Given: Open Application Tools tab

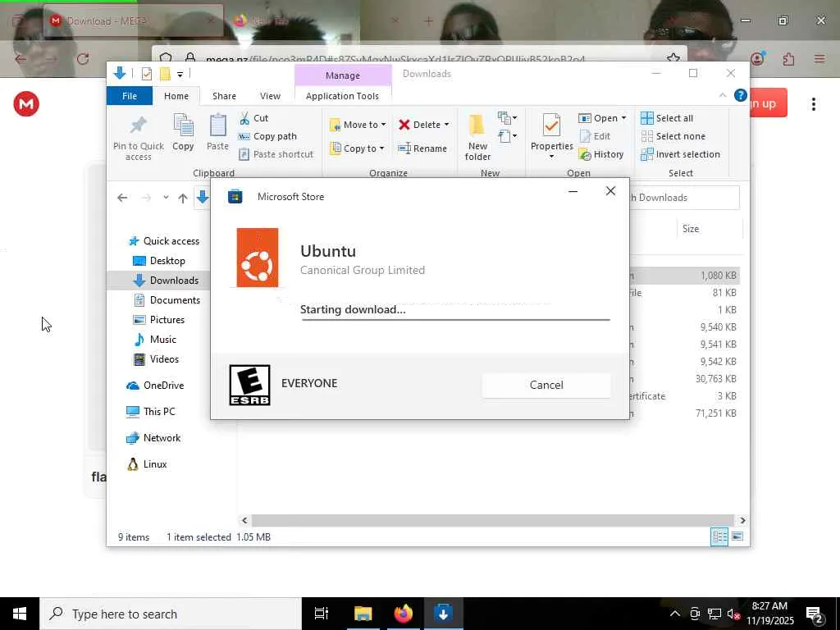Looking at the screenshot, I should coord(342,96).
